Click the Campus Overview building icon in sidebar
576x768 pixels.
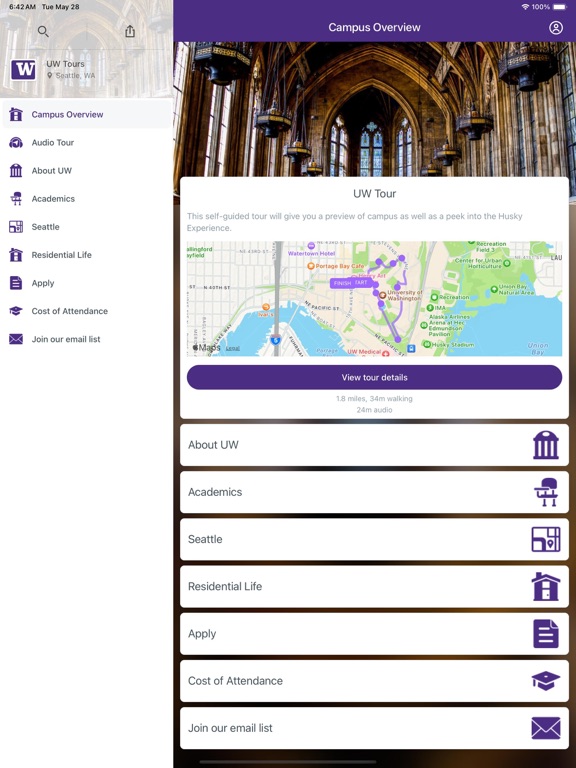point(16,114)
